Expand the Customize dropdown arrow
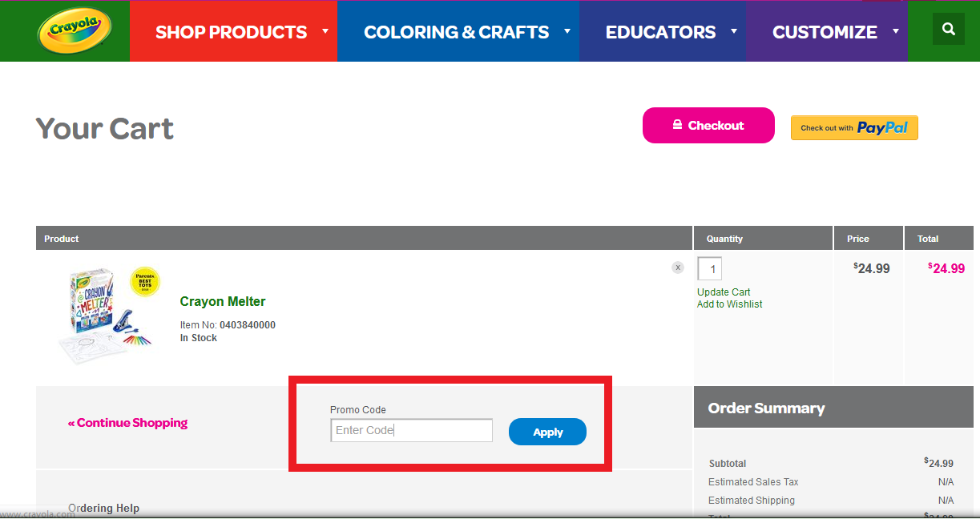980x519 pixels. pyautogui.click(x=895, y=31)
